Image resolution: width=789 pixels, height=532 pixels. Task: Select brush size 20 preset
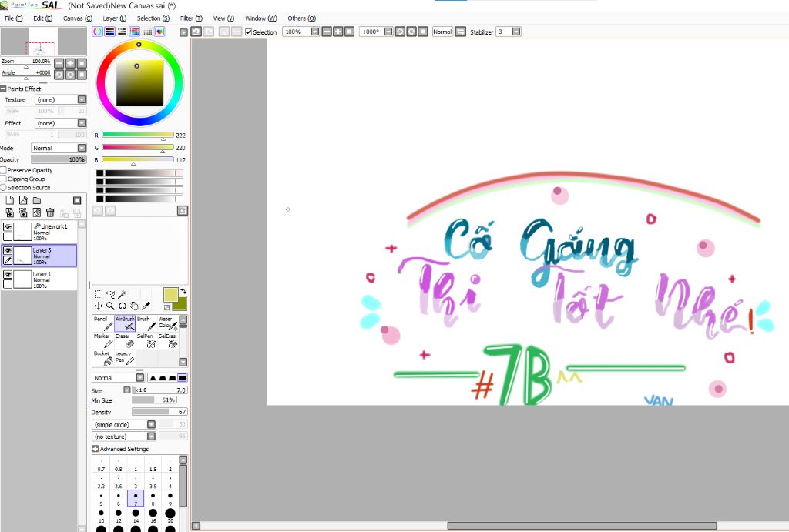[x=170, y=516]
